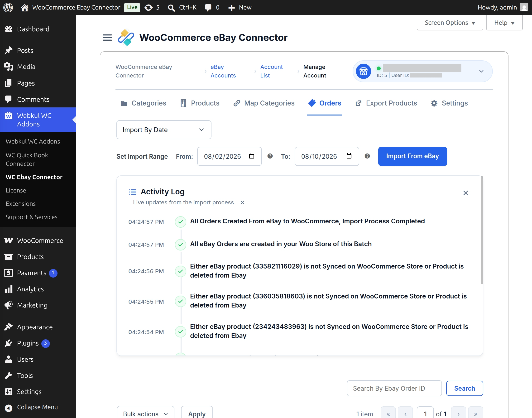
Task: Click the WooCommerce sidebar logo icon
Action: (9, 240)
